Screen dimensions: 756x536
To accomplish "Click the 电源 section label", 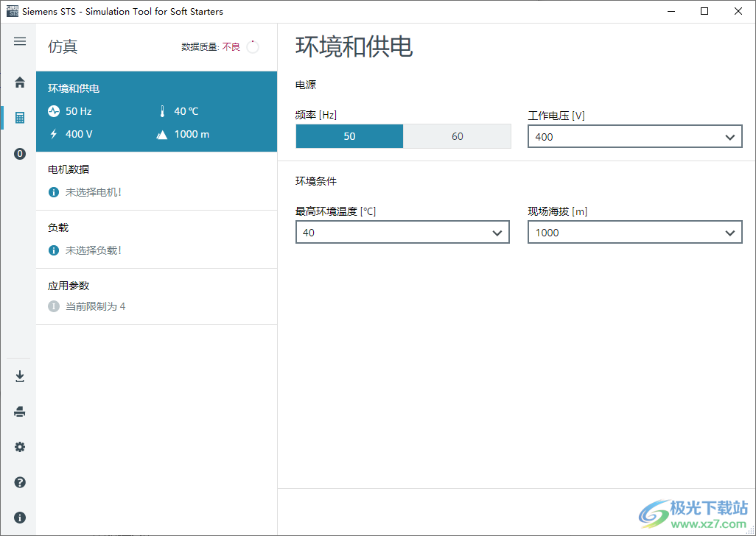I will (306, 85).
